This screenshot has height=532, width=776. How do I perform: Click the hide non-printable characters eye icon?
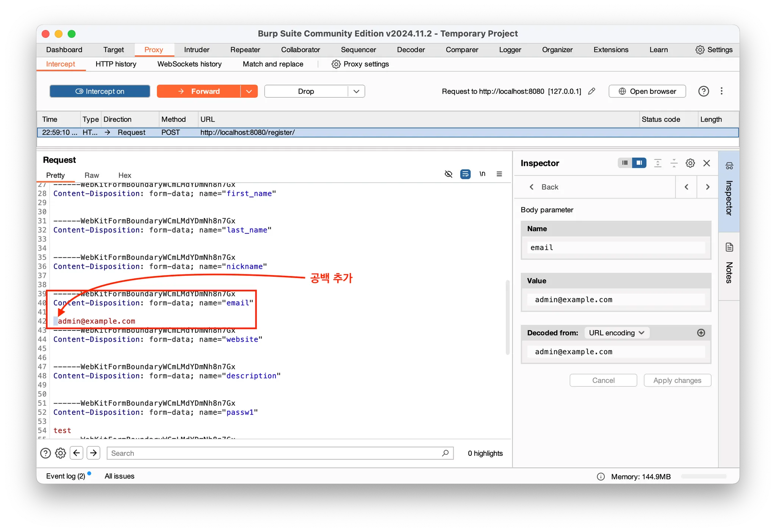click(x=448, y=174)
